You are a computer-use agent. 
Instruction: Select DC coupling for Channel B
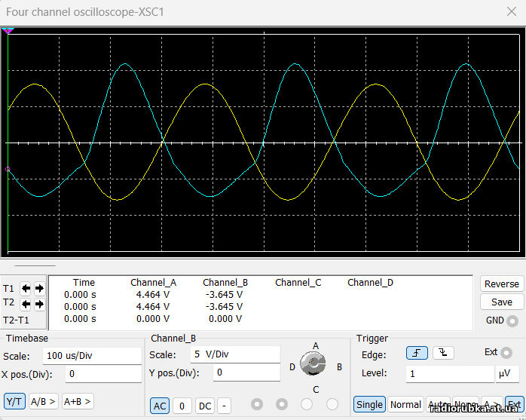click(x=205, y=406)
